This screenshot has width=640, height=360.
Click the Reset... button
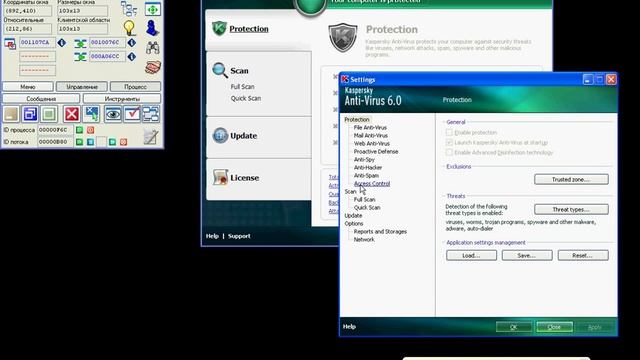tap(583, 256)
